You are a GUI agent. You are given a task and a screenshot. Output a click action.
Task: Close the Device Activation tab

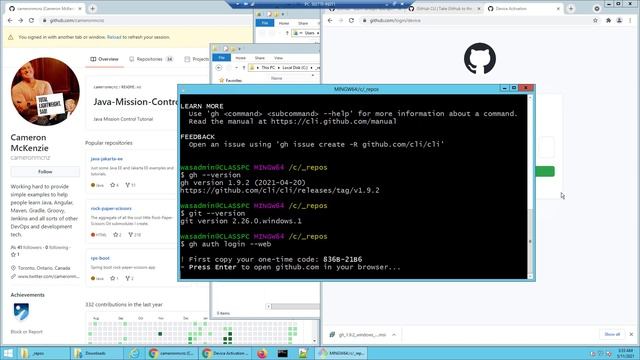pyautogui.click(x=558, y=9)
